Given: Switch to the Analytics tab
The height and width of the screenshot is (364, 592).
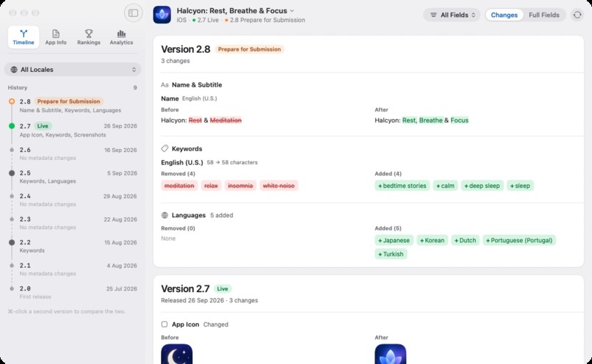Looking at the screenshot, I should coord(121,37).
